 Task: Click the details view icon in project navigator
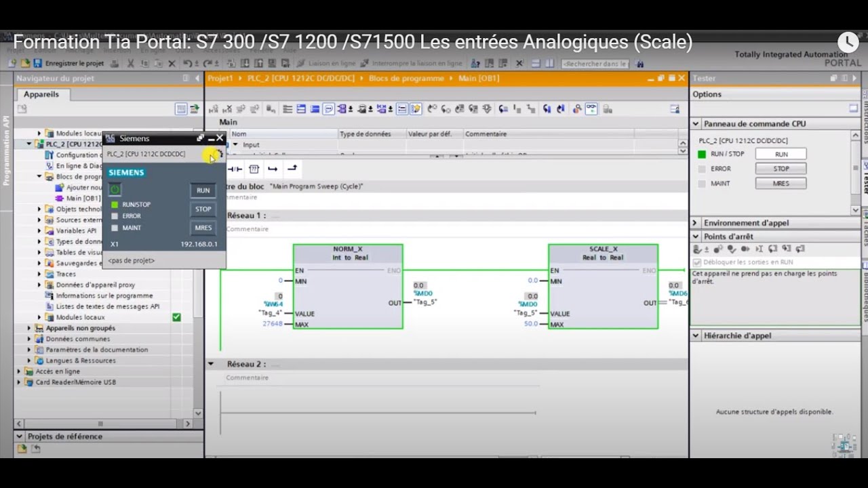[x=181, y=109]
